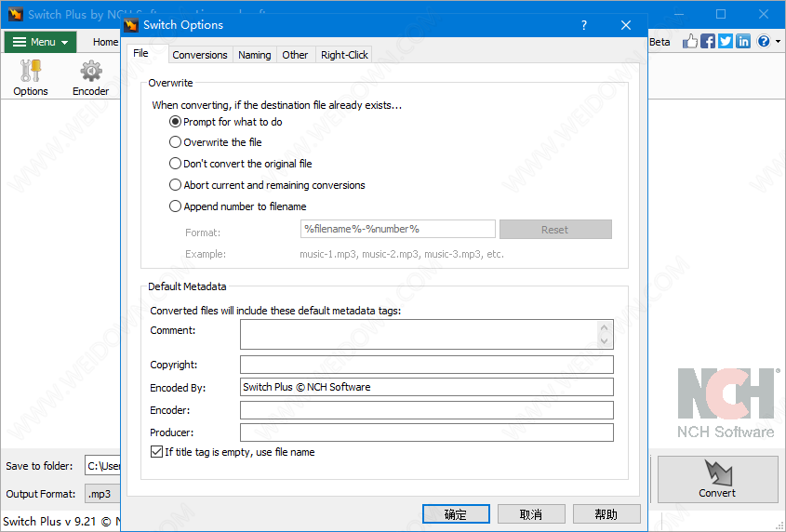Switch to the Conversions tab
Screen dimensions: 786x532
point(199,55)
